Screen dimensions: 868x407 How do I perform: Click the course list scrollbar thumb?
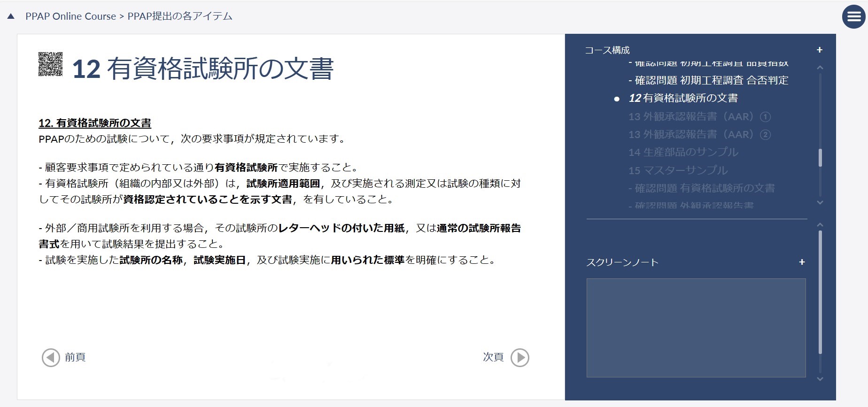point(820,158)
